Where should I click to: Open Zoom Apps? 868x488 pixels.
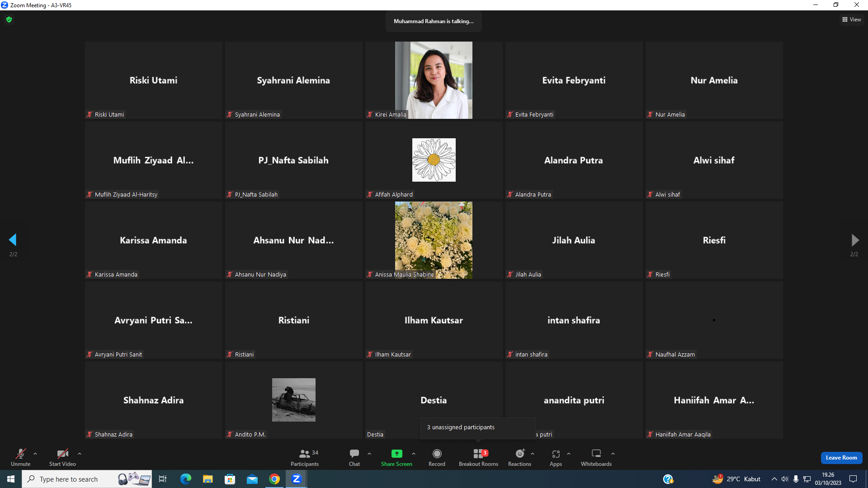point(556,457)
